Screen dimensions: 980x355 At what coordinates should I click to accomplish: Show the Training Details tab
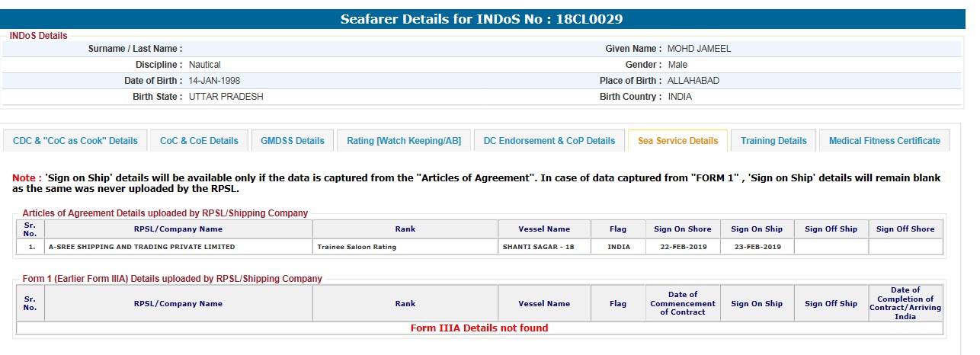tap(773, 141)
